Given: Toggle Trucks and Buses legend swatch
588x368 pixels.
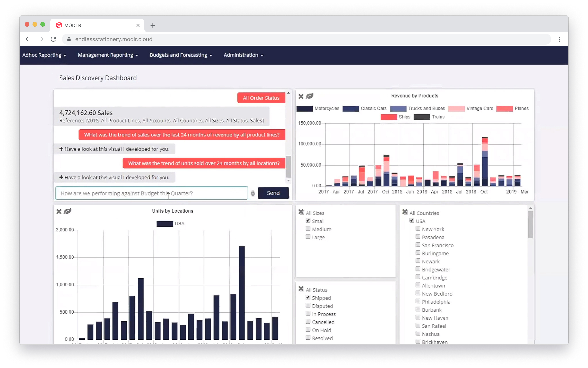Looking at the screenshot, I should (398, 109).
